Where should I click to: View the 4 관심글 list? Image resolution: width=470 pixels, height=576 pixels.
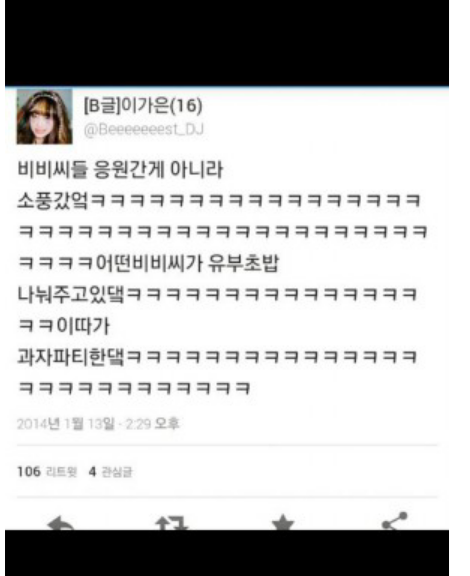pos(110,472)
